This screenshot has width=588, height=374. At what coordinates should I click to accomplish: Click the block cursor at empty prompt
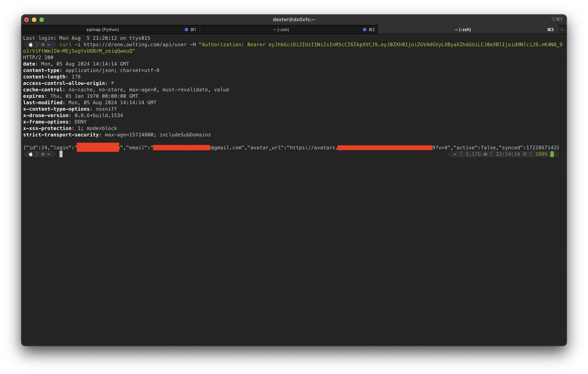click(61, 154)
